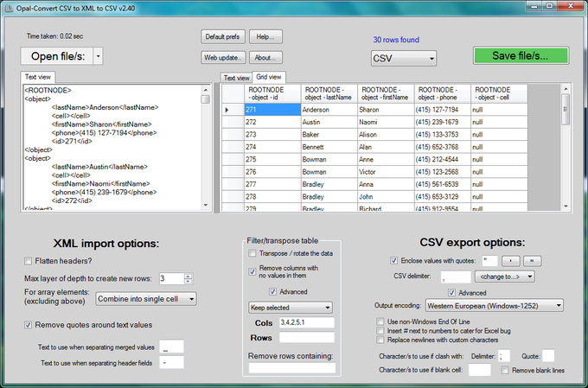Click the Victor first name cell

point(386,172)
